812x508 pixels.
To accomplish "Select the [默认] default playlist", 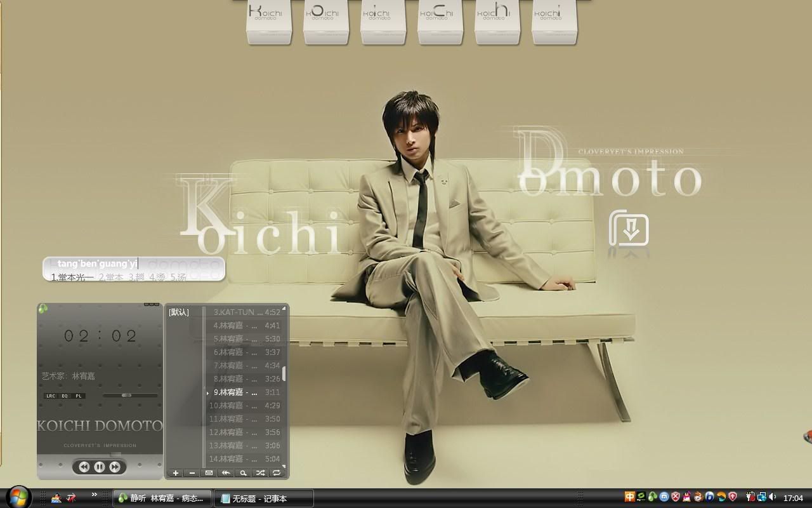I will (179, 312).
